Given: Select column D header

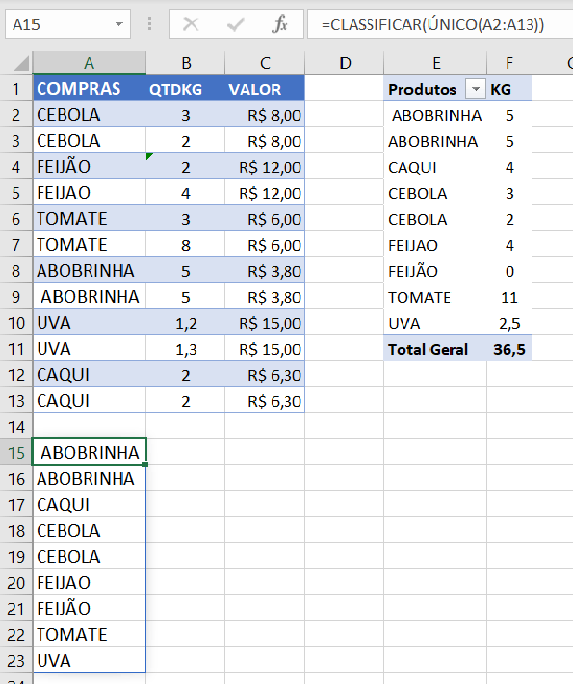Looking at the screenshot, I should (344, 63).
